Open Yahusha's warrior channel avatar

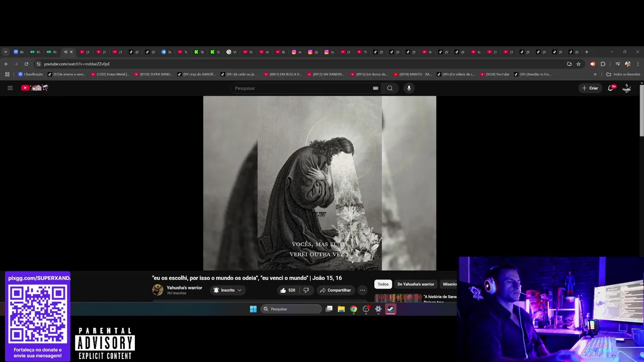pyautogui.click(x=158, y=290)
